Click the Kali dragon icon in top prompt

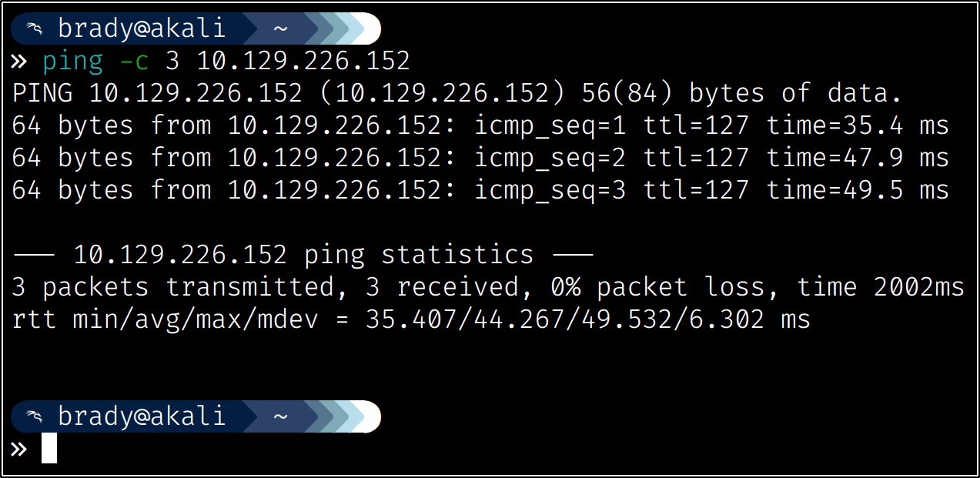click(34, 29)
